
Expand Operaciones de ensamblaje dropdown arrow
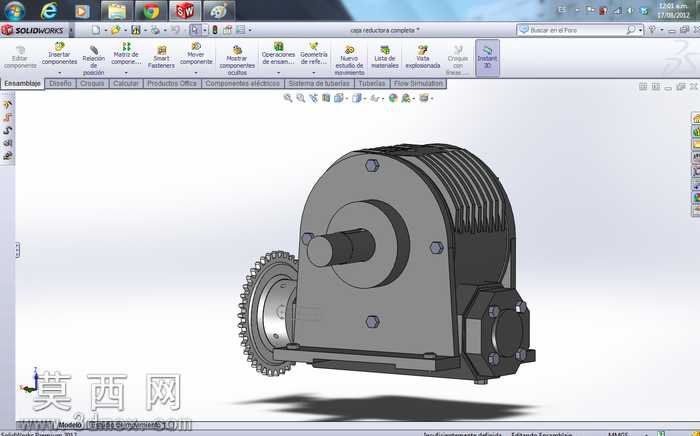tap(278, 73)
